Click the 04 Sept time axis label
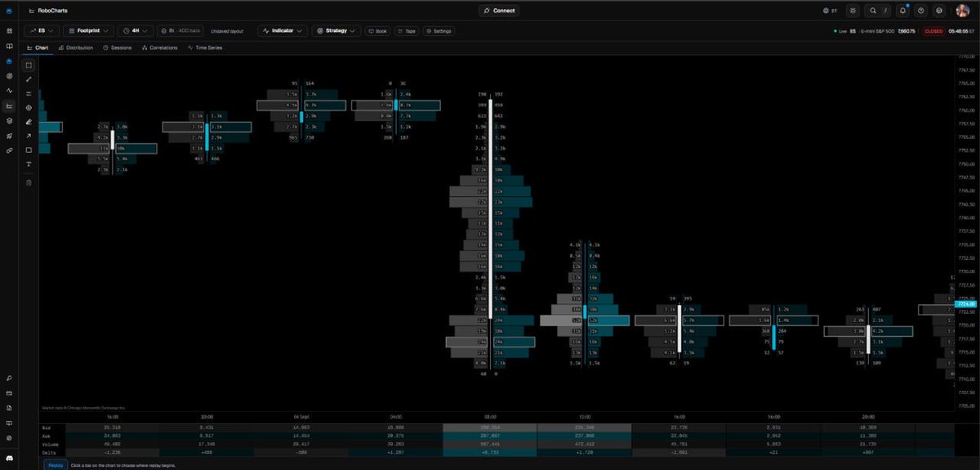 click(x=301, y=416)
